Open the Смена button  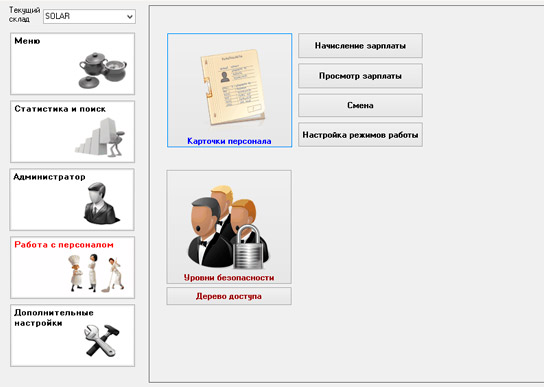360,105
